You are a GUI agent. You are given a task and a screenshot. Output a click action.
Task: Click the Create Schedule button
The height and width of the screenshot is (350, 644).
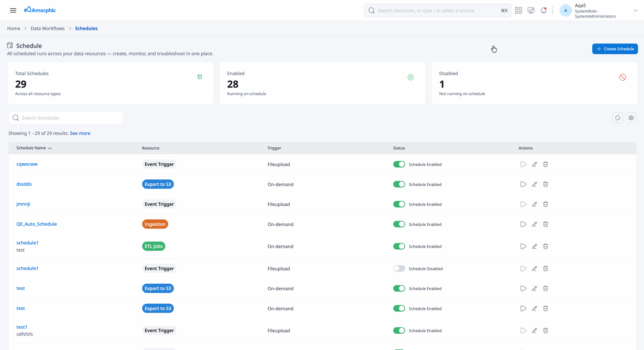(615, 49)
